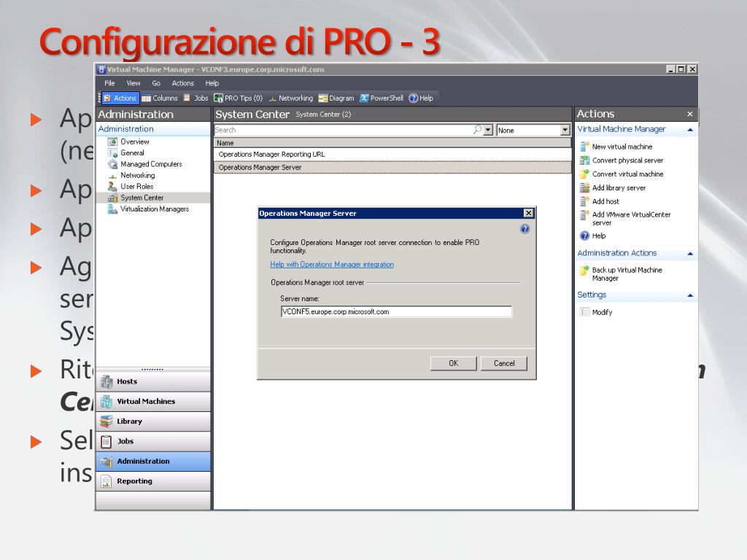747x560 pixels.
Task: Select Operations Manager Server row
Action: [392, 167]
